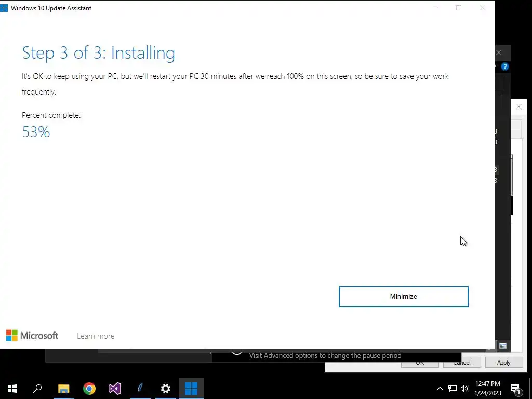Show hidden system tray icons

[440, 389]
